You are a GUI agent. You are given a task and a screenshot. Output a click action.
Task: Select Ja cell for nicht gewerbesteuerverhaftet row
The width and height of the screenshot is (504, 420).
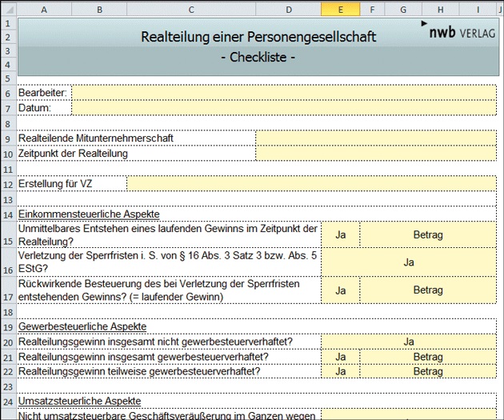pyautogui.click(x=408, y=342)
